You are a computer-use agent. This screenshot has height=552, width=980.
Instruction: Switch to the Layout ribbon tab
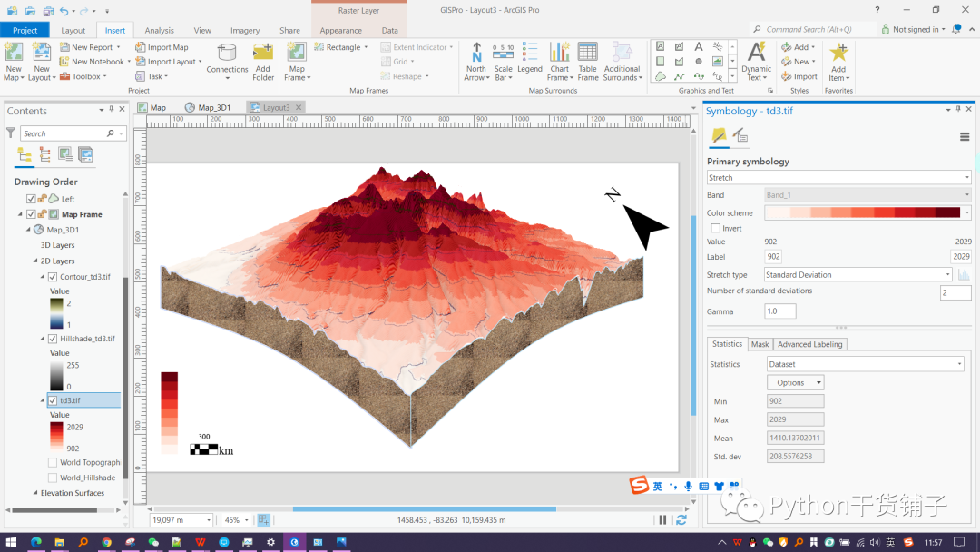point(73,30)
